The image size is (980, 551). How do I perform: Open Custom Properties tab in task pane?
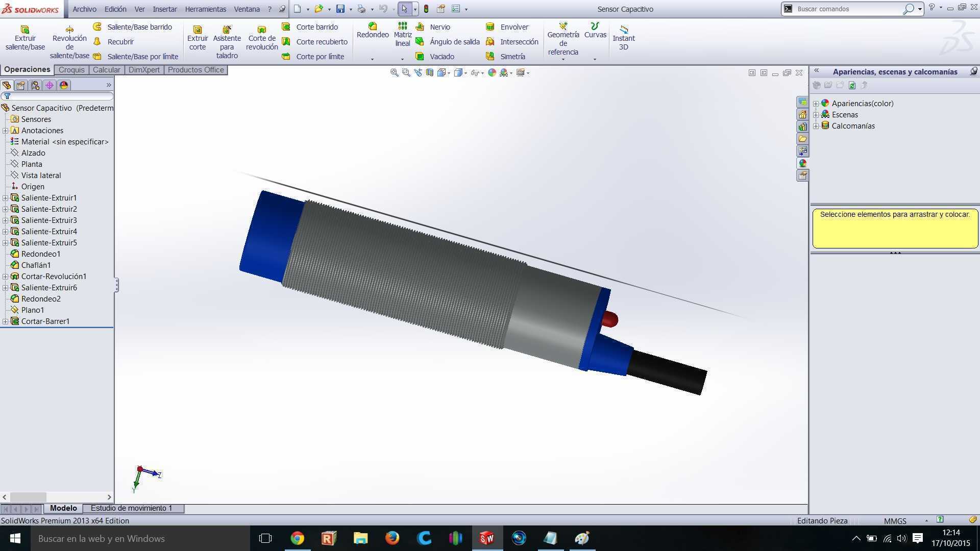click(802, 176)
